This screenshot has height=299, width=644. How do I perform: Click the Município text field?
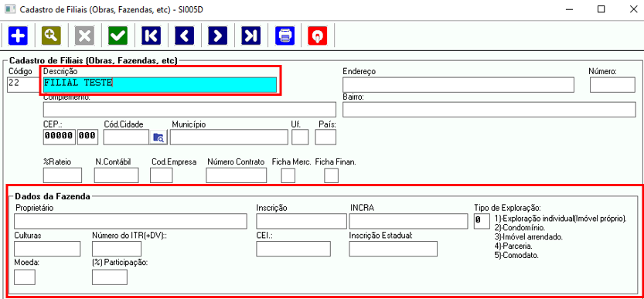(x=229, y=138)
